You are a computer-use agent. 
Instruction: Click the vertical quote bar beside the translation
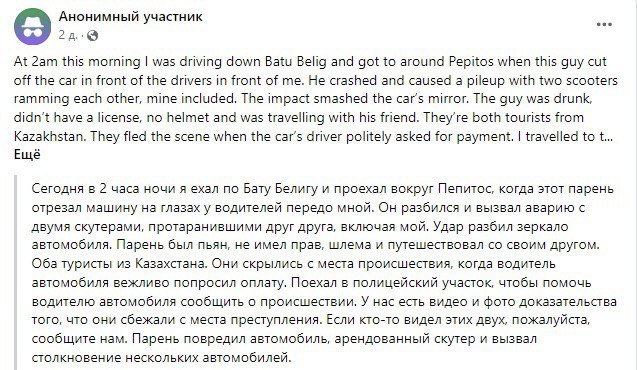pyautogui.click(x=16, y=273)
